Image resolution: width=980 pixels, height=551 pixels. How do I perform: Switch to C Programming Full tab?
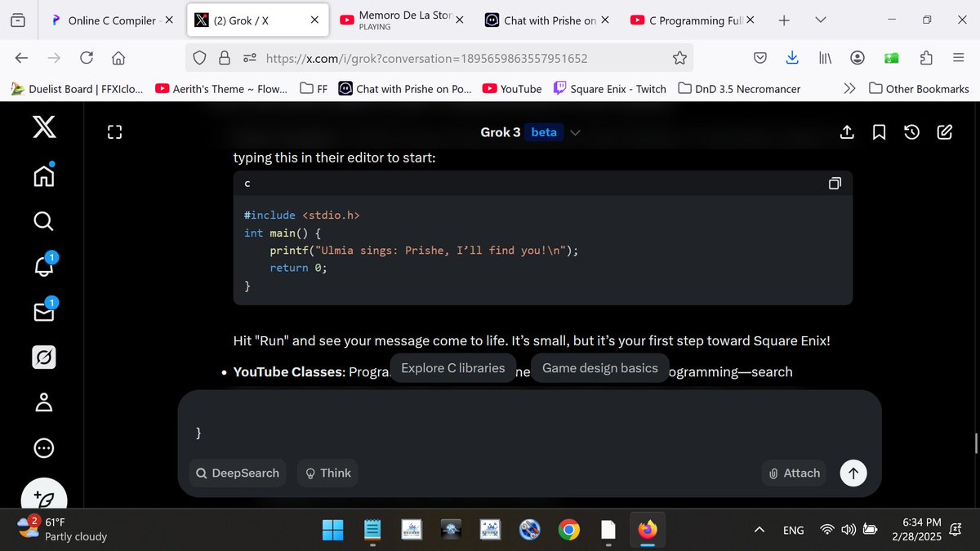(x=692, y=20)
